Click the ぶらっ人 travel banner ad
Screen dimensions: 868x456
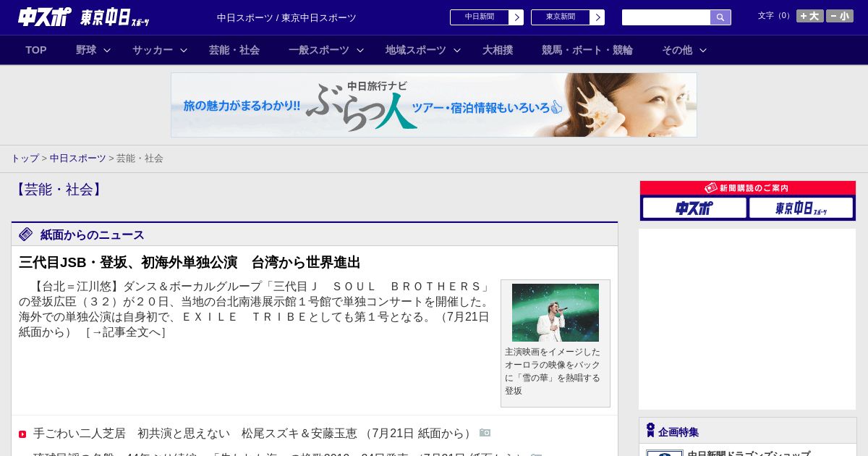434,105
